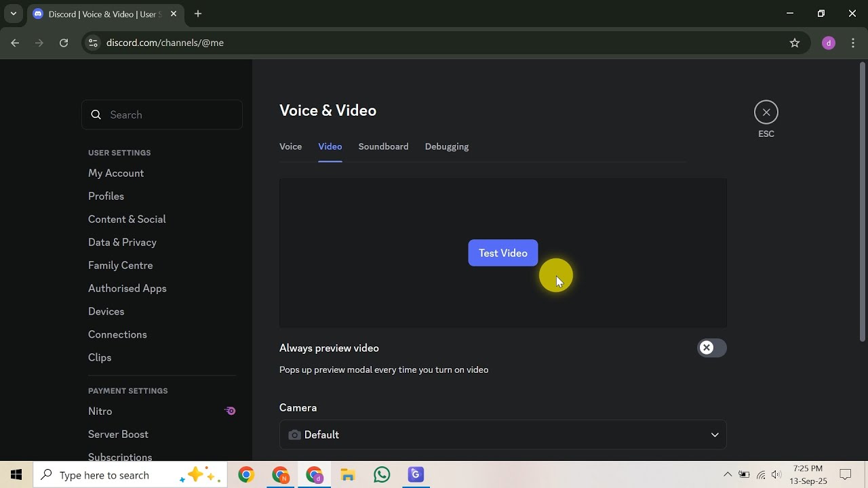The image size is (868, 488).
Task: Reload the Discord page
Action: tap(64, 43)
